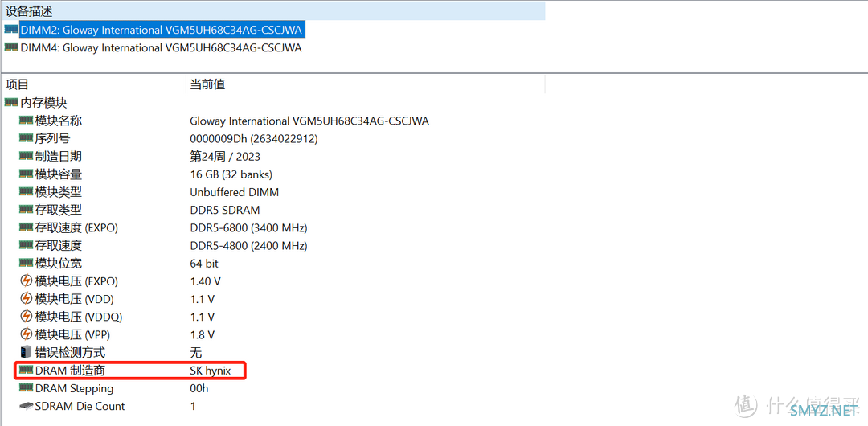
Task: Click the memory icon beside 模块容量
Action: [x=26, y=174]
